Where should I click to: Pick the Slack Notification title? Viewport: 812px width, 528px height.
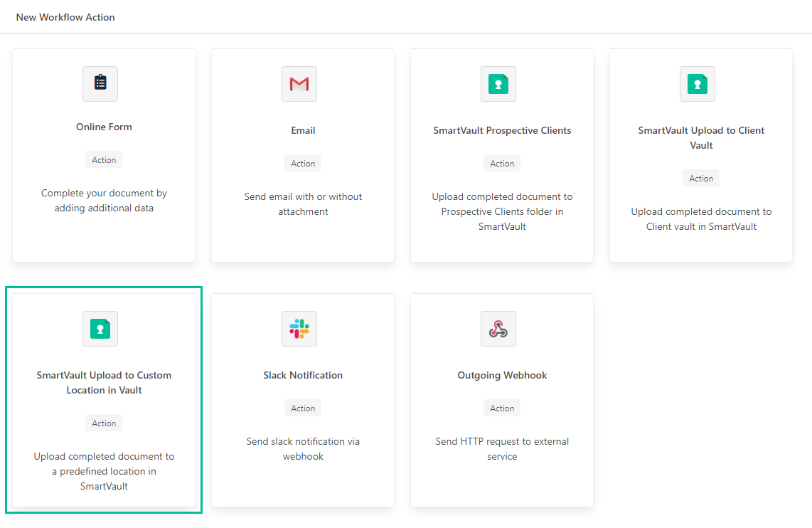(303, 375)
